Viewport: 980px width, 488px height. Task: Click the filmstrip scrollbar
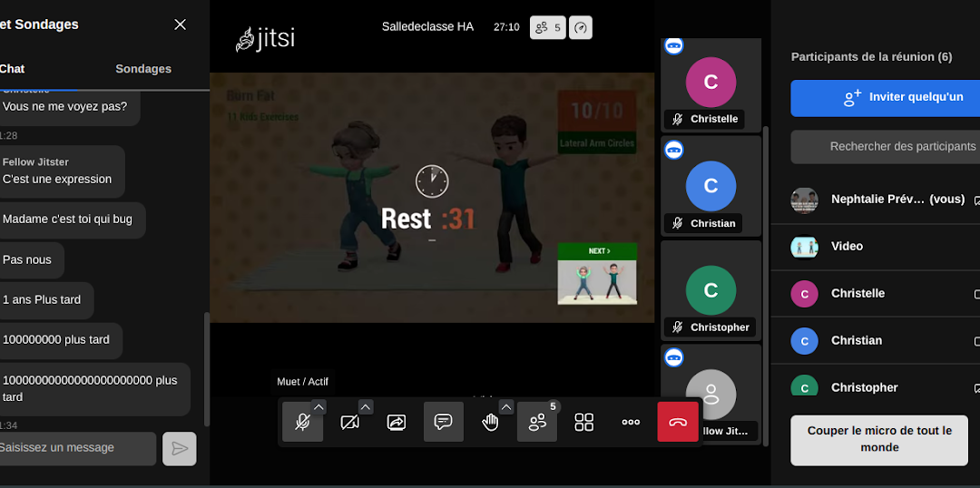766,286
